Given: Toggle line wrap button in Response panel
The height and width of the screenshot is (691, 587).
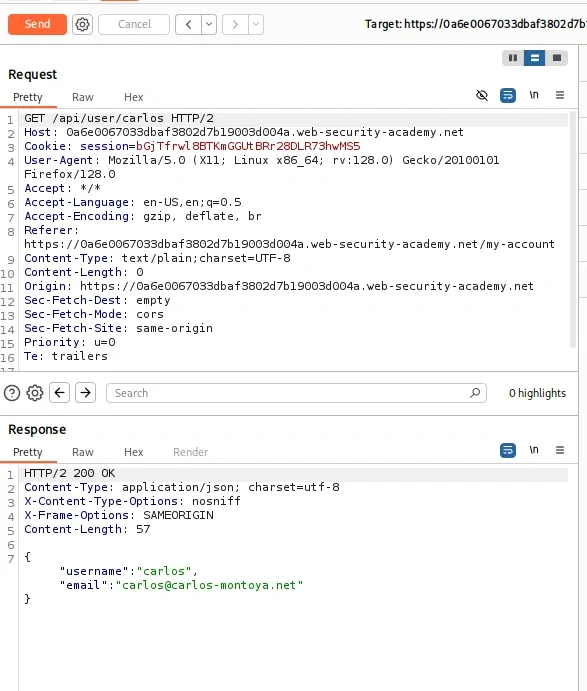Looking at the screenshot, I should point(508,450).
